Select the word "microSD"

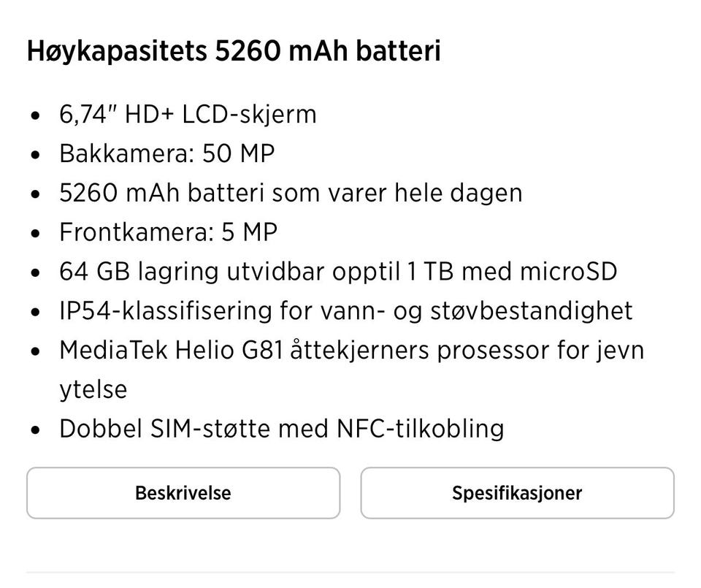pyautogui.click(x=568, y=272)
